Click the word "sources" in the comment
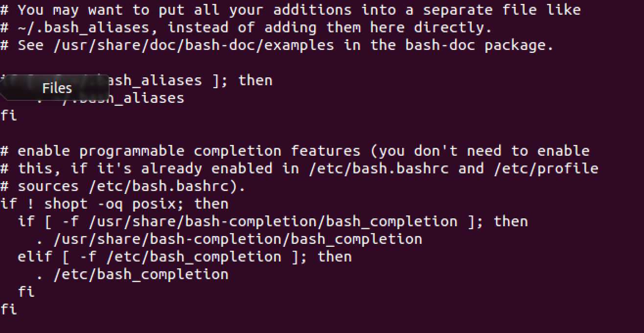 click(x=48, y=186)
